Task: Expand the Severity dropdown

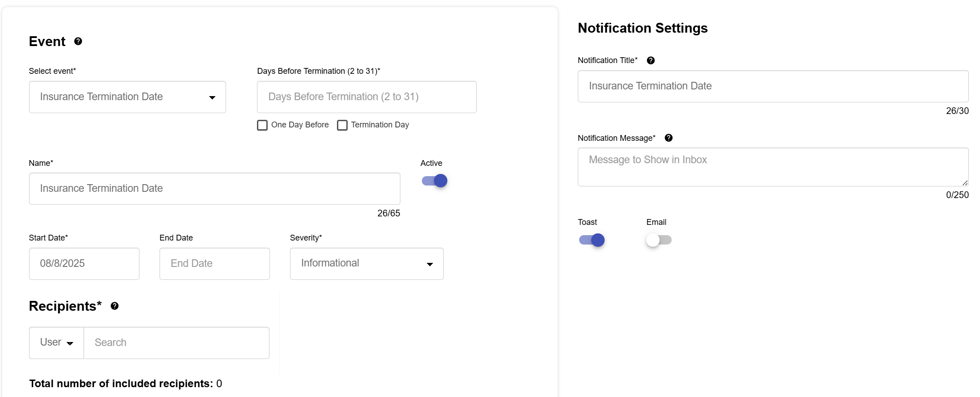Action: coord(366,264)
